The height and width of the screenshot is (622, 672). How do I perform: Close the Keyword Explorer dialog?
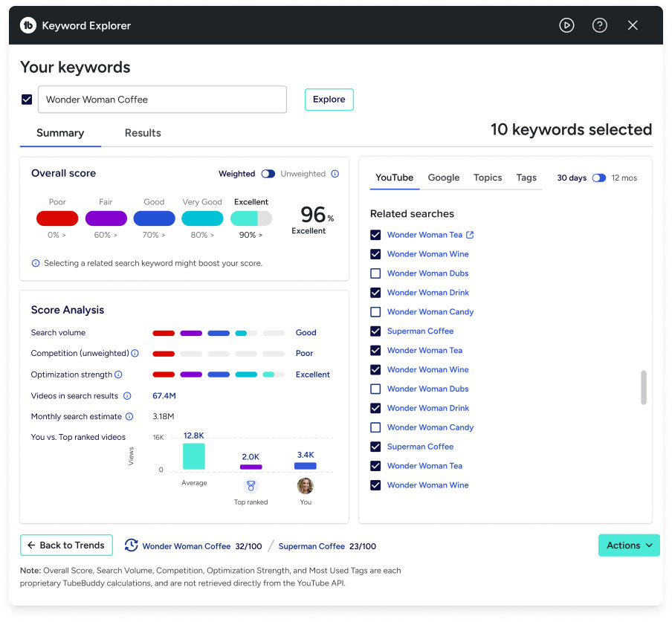[x=633, y=25]
